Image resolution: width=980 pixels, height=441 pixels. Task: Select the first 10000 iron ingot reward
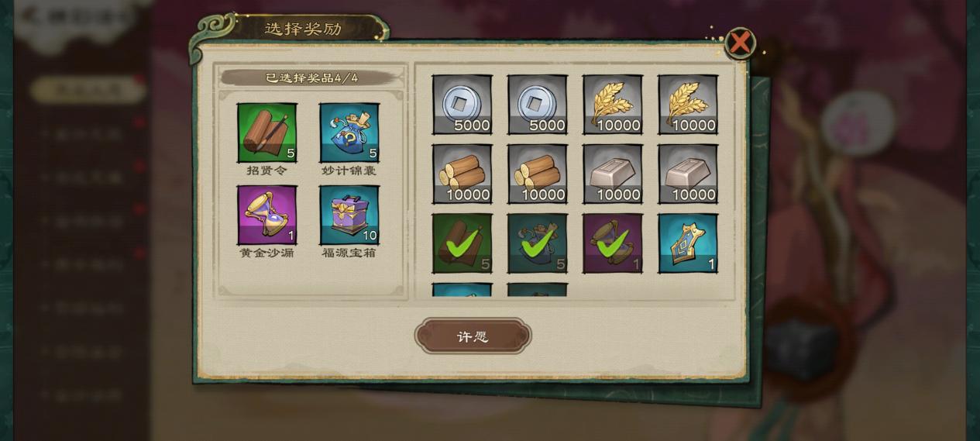612,174
